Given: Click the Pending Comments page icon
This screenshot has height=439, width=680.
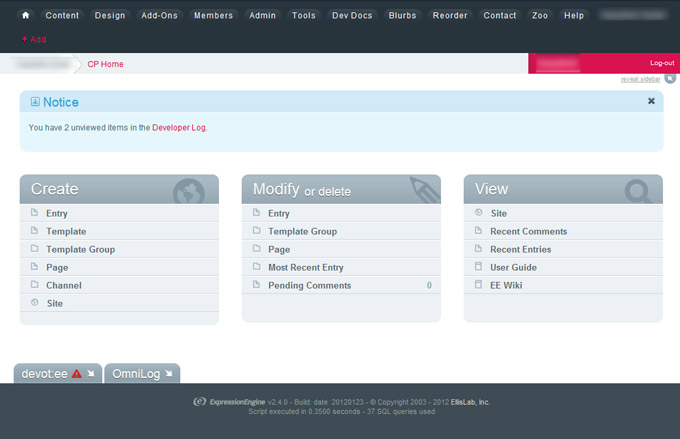Looking at the screenshot, I should click(256, 285).
